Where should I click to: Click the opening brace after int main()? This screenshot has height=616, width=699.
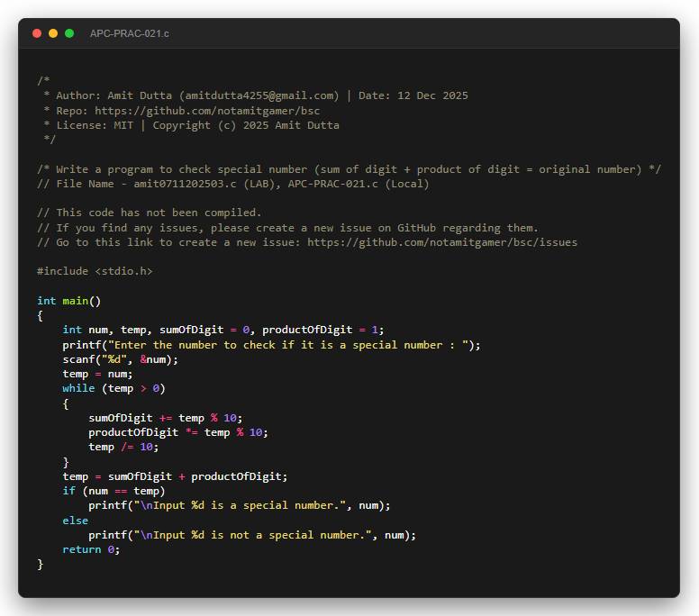[41, 316]
